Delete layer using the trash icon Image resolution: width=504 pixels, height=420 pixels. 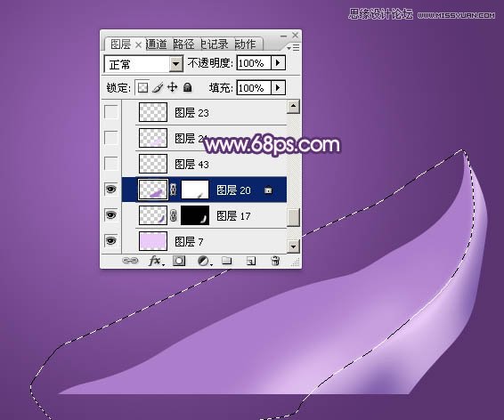[275, 261]
